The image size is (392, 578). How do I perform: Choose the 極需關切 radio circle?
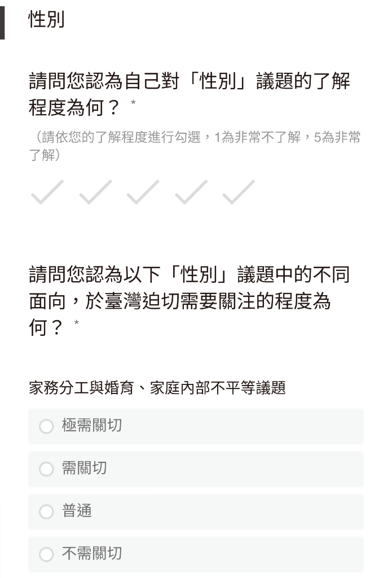46,426
